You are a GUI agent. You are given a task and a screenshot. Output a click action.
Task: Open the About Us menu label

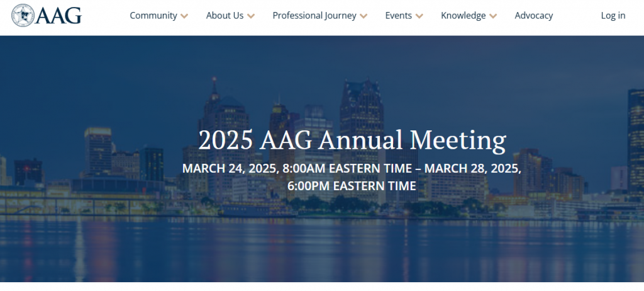225,16
